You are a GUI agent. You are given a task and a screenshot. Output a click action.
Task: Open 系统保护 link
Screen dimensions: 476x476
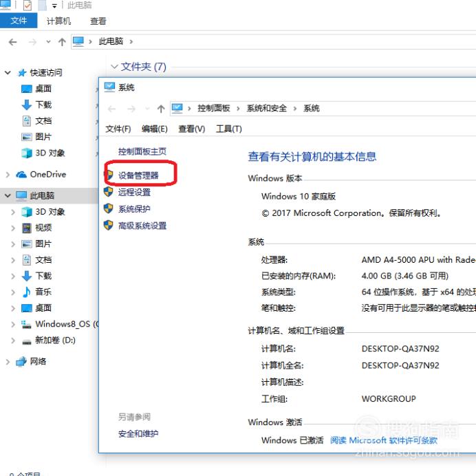coord(135,209)
